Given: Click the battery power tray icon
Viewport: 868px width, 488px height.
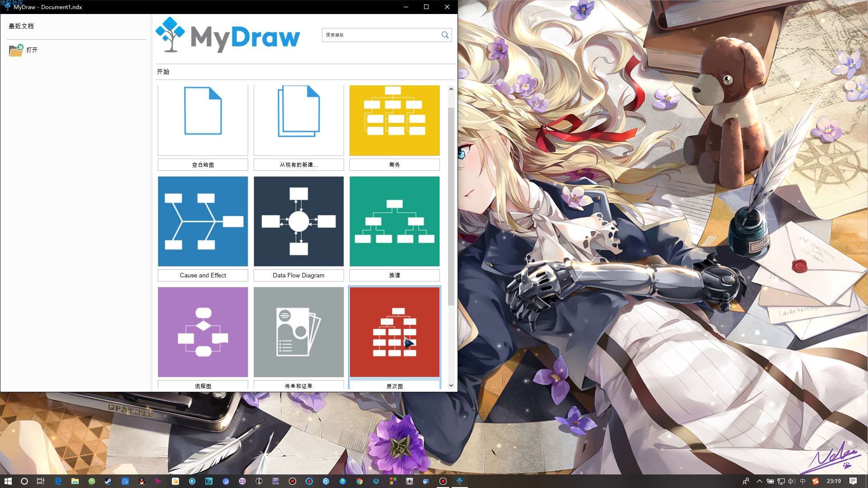Looking at the screenshot, I should (770, 481).
